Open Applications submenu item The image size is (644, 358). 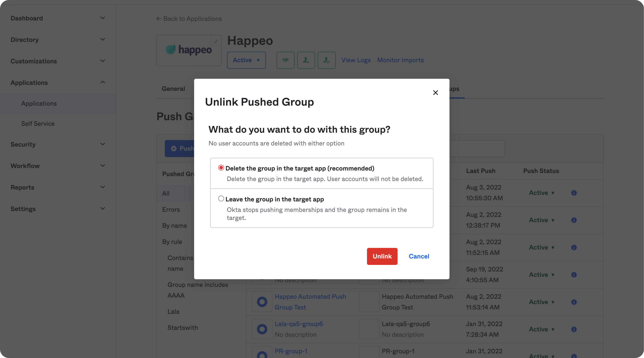[39, 103]
